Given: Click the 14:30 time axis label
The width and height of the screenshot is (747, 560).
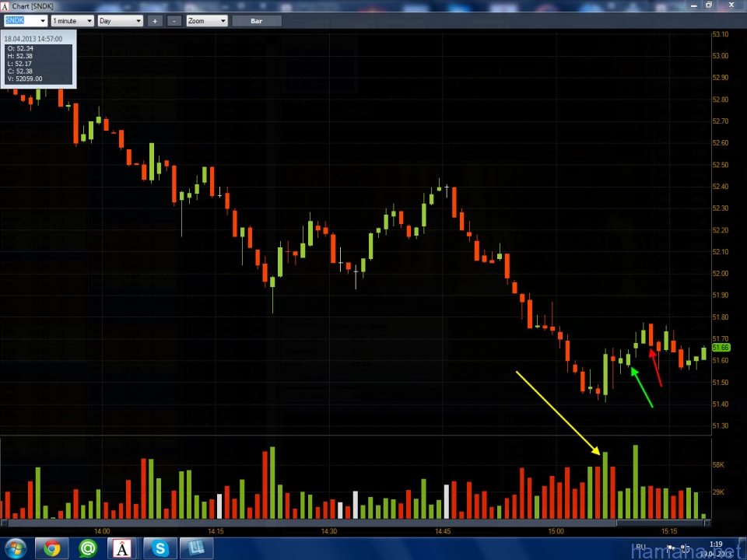Looking at the screenshot, I should pos(328,531).
